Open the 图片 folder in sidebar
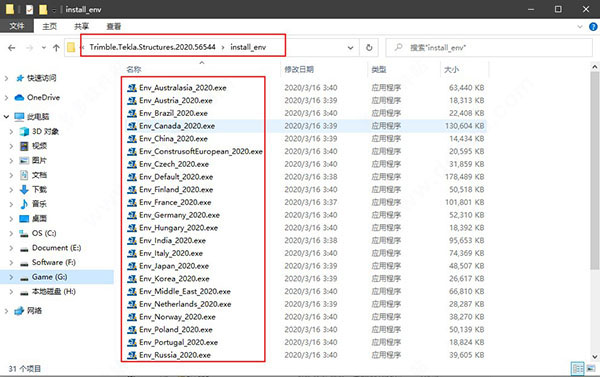The height and width of the screenshot is (377, 600). coord(39,160)
